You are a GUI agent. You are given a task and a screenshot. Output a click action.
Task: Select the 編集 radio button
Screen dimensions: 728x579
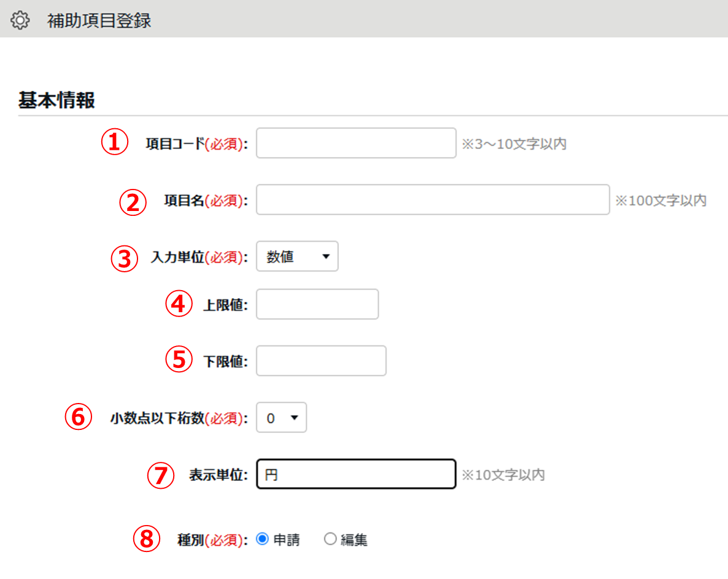pos(330,539)
